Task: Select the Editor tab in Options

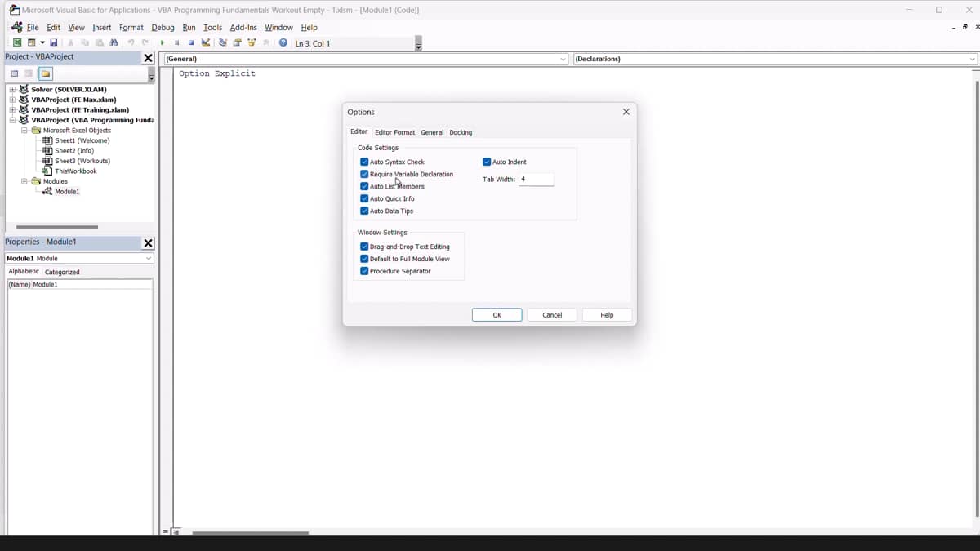Action: click(x=359, y=131)
